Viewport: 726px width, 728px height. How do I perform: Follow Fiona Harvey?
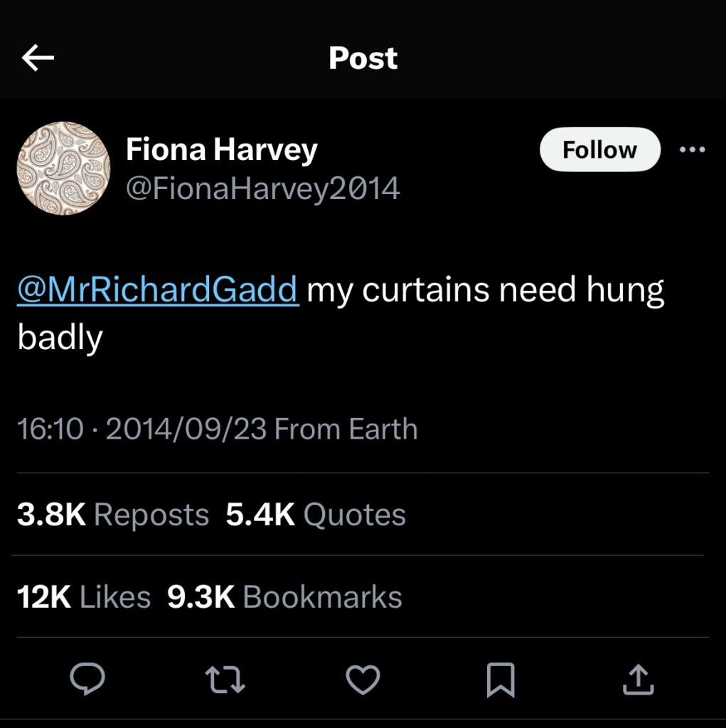click(x=599, y=150)
